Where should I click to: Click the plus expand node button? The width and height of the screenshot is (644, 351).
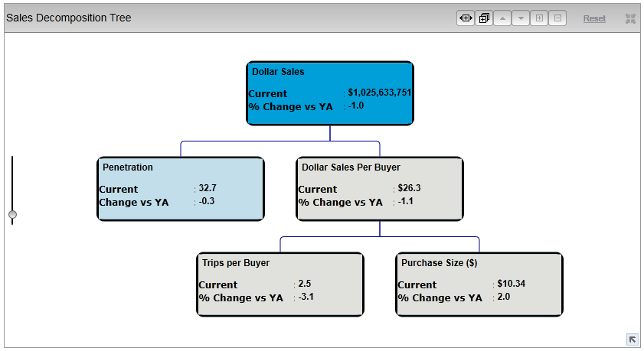(539, 18)
